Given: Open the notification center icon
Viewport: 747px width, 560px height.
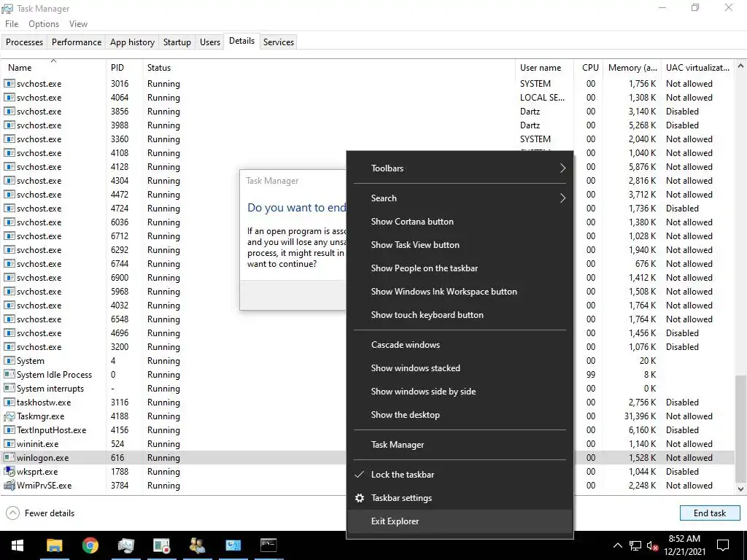Looking at the screenshot, I should pyautogui.click(x=723, y=545).
